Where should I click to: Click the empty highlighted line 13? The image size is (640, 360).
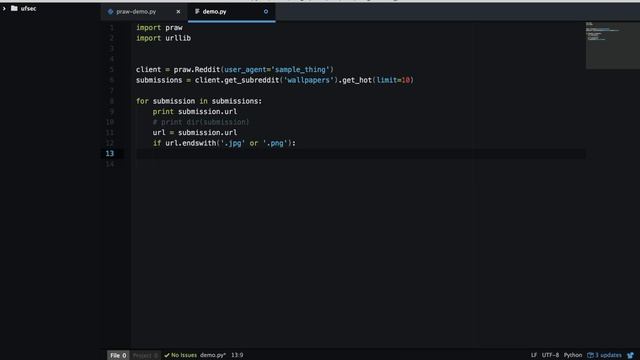click(361, 153)
